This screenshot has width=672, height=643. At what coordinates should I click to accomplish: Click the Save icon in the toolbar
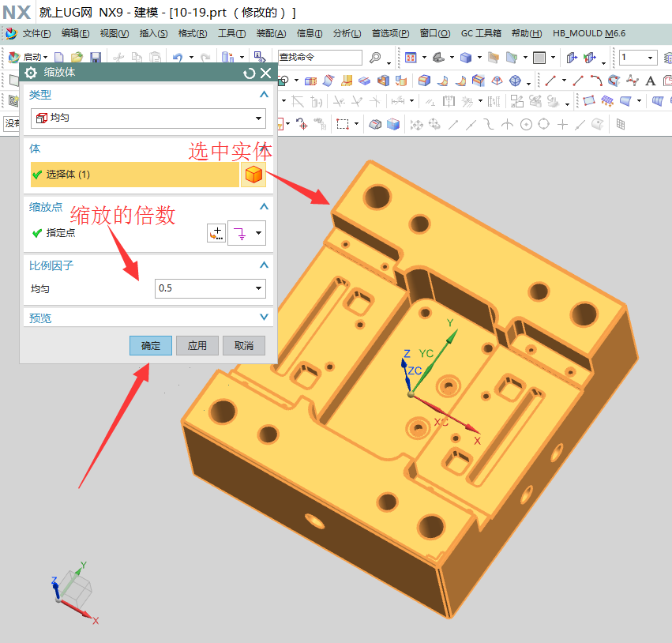[95, 58]
